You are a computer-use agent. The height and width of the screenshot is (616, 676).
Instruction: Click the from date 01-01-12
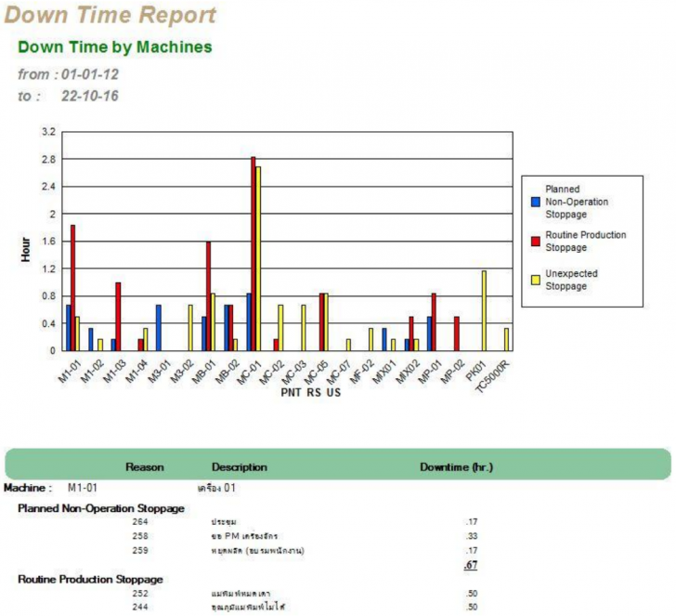[x=90, y=74]
